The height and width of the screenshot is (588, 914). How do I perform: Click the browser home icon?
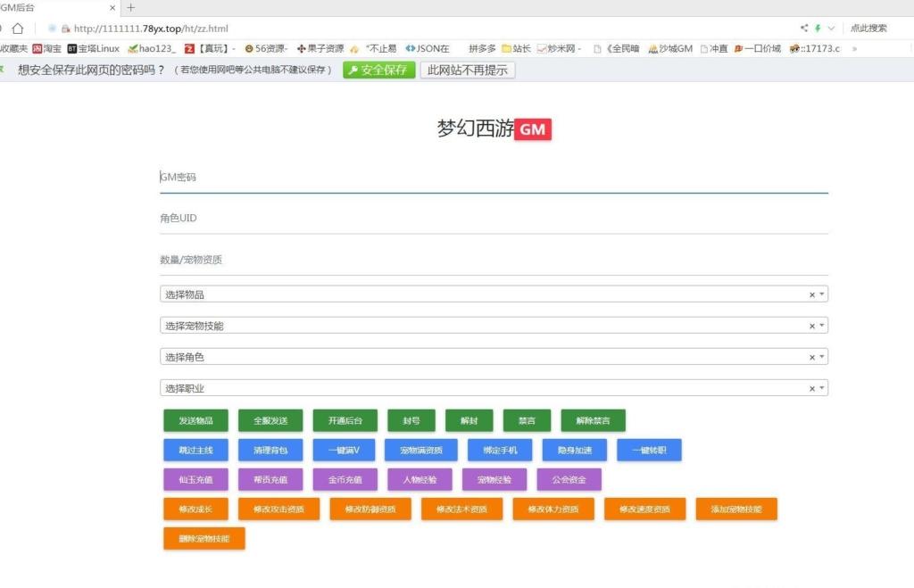18,28
